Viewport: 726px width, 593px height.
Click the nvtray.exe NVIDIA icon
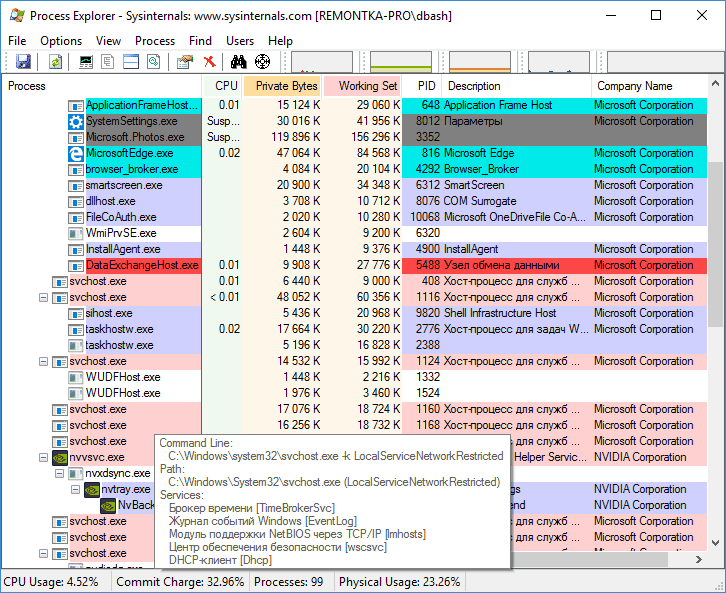[92, 489]
